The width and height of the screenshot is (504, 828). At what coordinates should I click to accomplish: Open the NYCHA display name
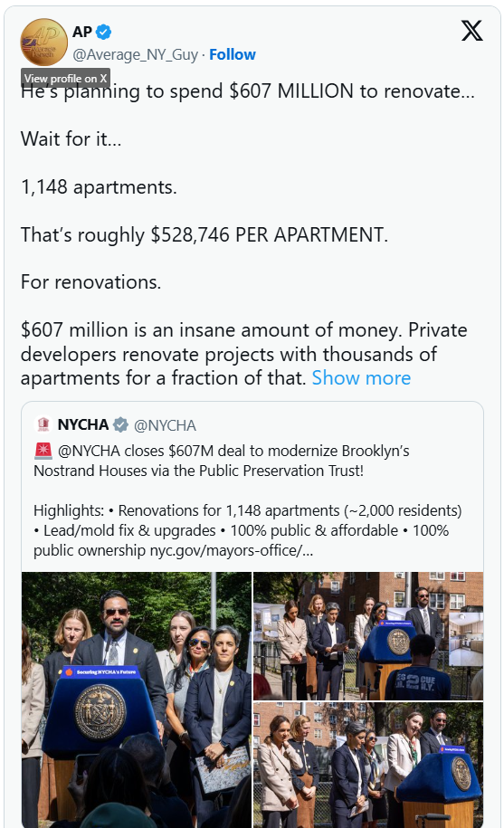click(83, 424)
